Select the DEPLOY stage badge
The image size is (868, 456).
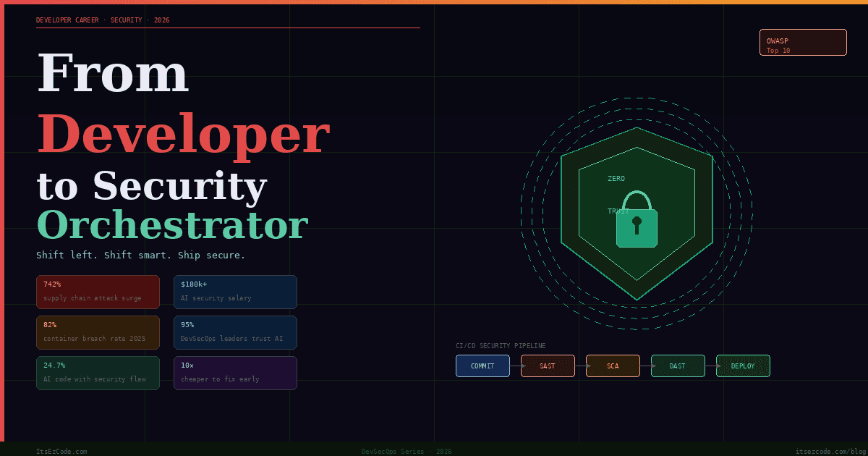coord(743,366)
